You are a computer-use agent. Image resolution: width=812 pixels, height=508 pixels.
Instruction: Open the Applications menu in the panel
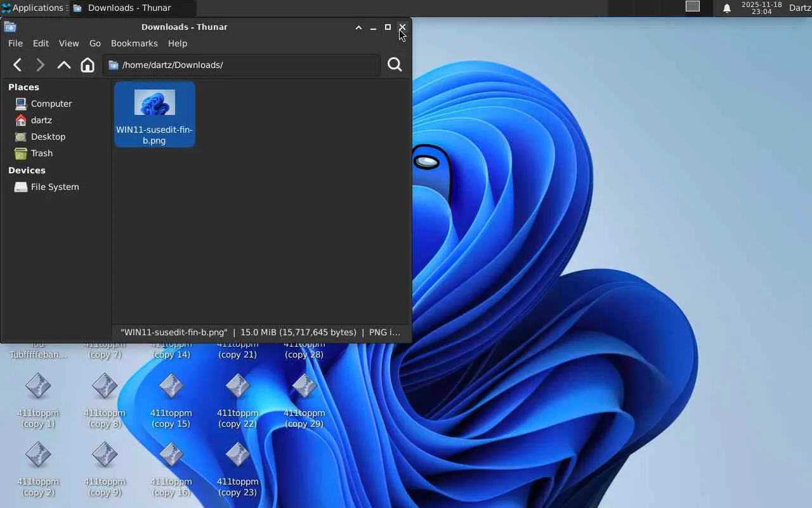tap(33, 8)
